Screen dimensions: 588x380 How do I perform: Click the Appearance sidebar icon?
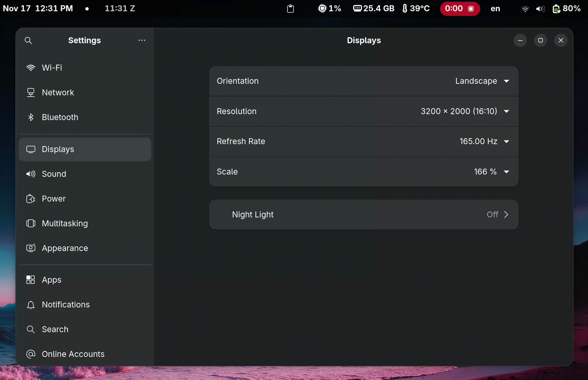tap(31, 248)
